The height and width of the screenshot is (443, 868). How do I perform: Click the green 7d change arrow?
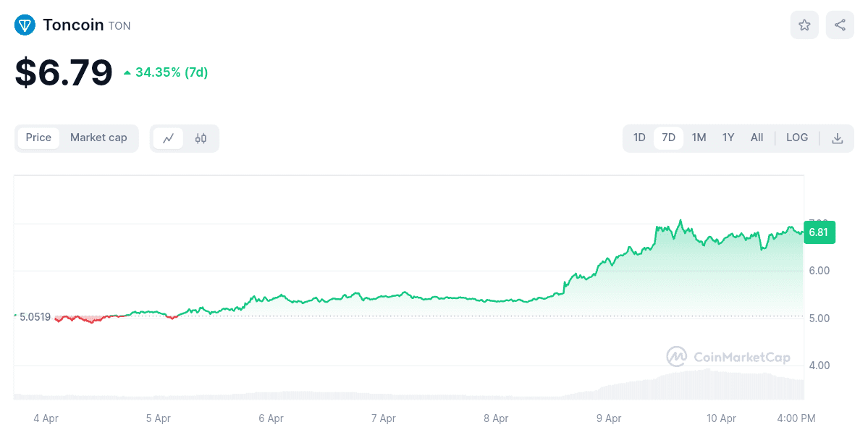[127, 72]
